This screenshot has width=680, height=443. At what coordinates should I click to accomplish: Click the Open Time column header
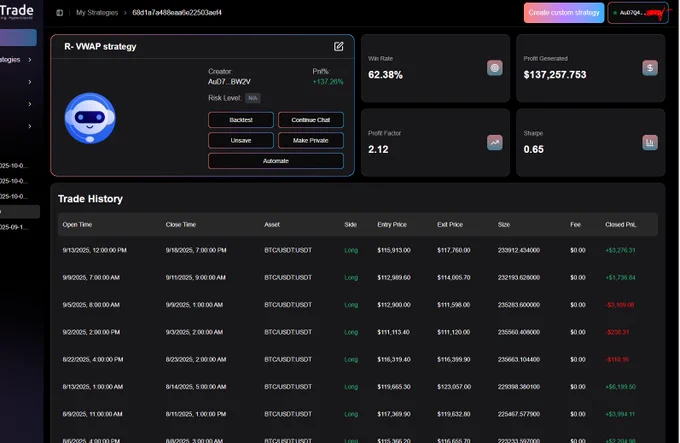[x=77, y=225]
